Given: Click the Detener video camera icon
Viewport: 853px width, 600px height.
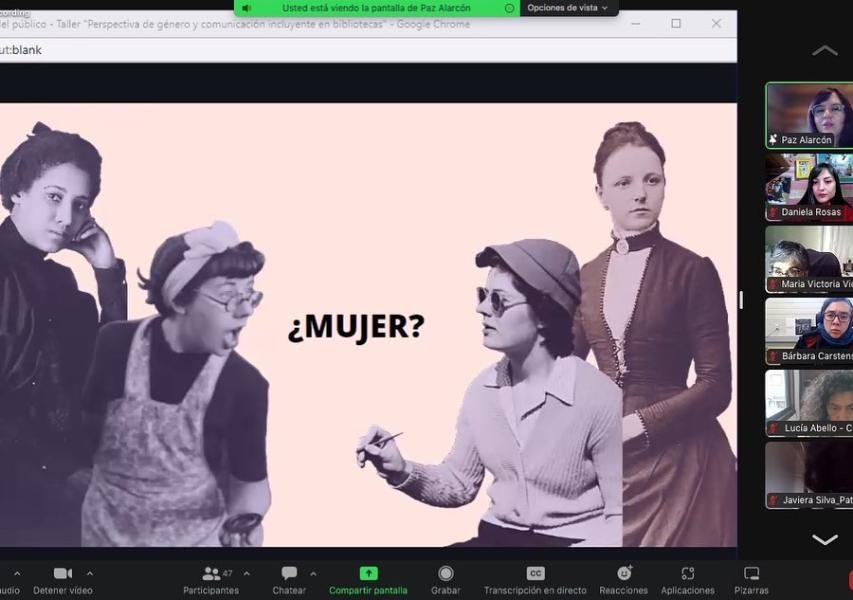Looking at the screenshot, I should 62,574.
